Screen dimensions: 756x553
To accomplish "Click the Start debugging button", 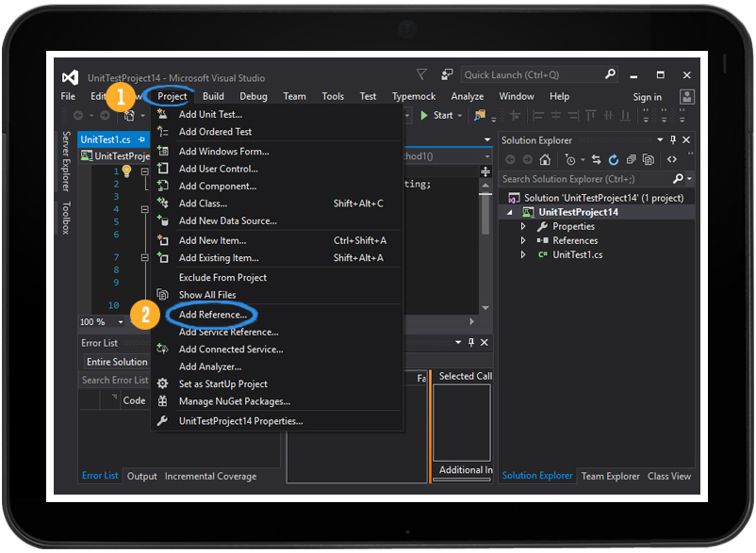I will coord(436,116).
